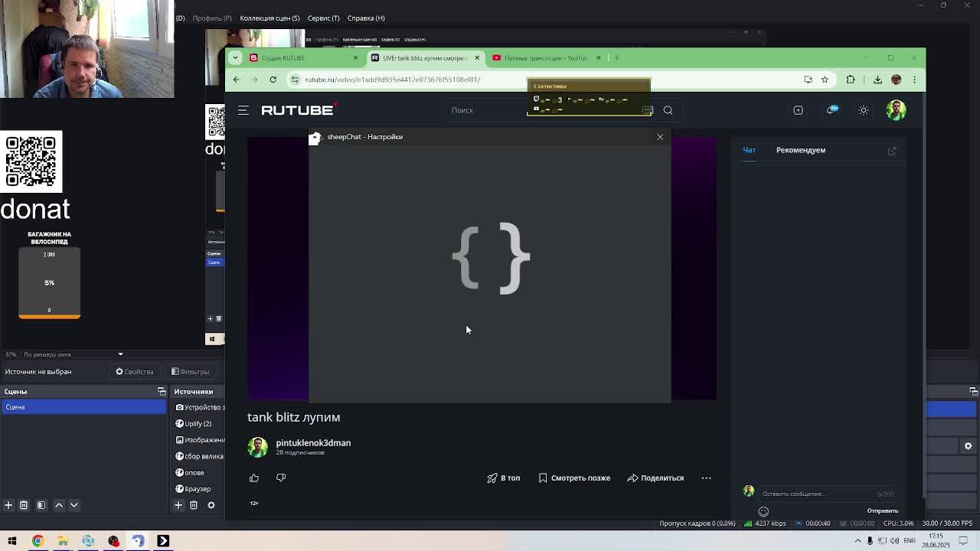Click the search magnifier icon on RUTUBE
Screen dimensions: 980x551
click(668, 110)
